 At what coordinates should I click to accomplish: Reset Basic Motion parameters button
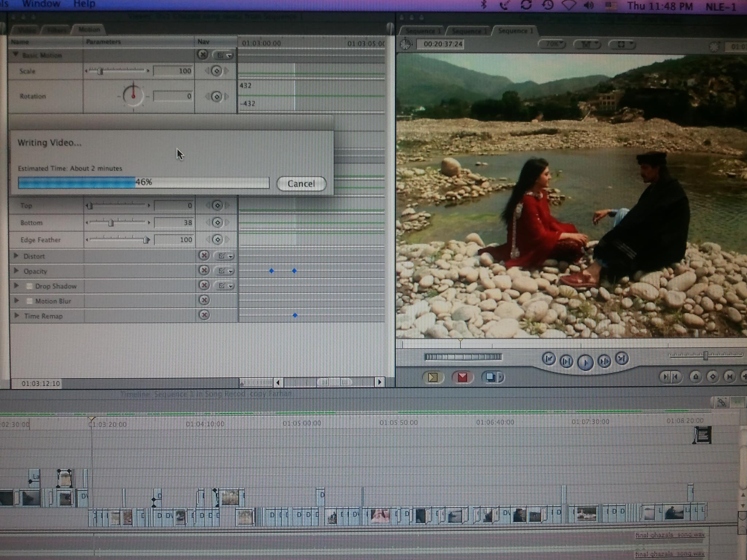coord(203,55)
